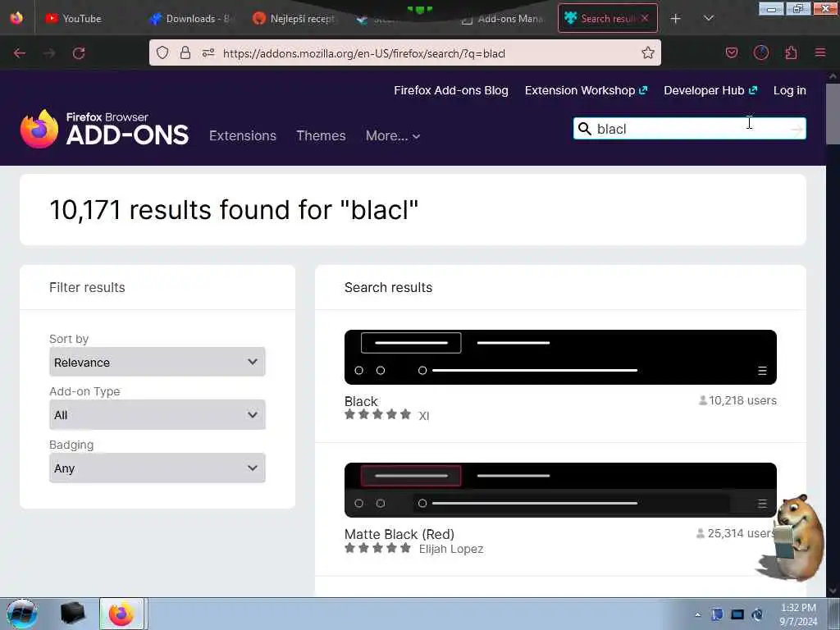This screenshot has height=630, width=840.
Task: Save page to Pocket
Action: (731, 52)
